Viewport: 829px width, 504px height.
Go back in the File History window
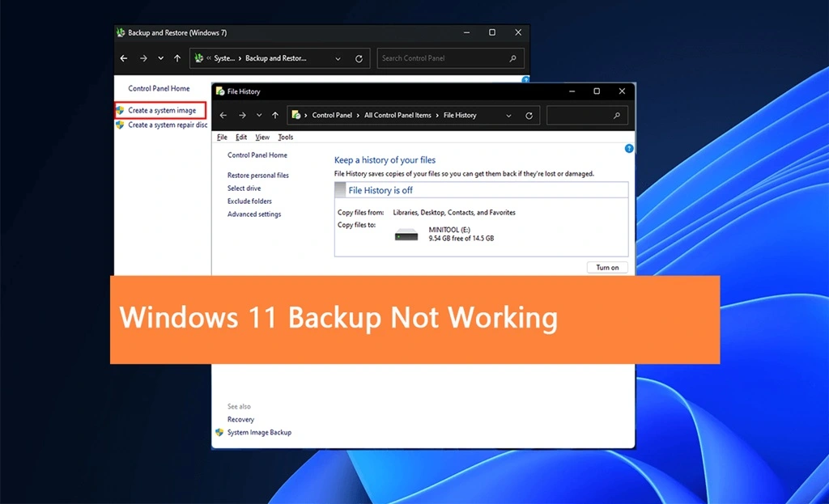tap(223, 115)
